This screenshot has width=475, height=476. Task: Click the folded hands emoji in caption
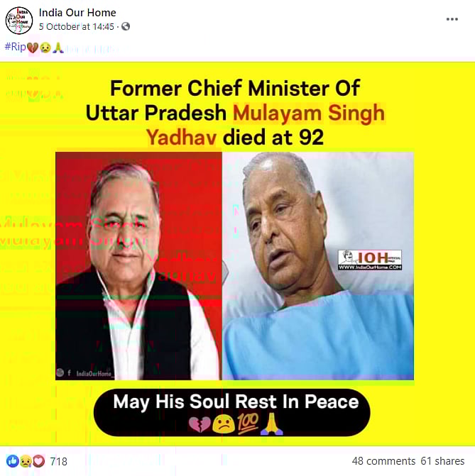(x=272, y=424)
